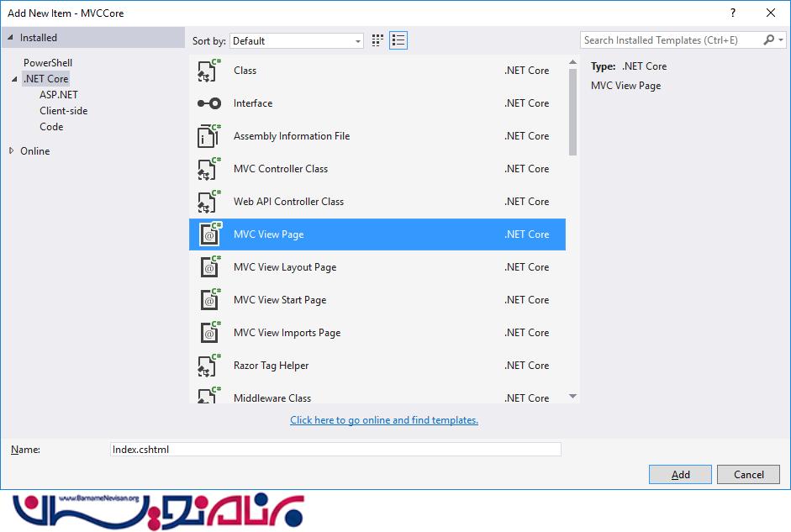Select the MVC View Imports Page icon
Image resolution: width=791 pixels, height=532 pixels.
coord(208,333)
